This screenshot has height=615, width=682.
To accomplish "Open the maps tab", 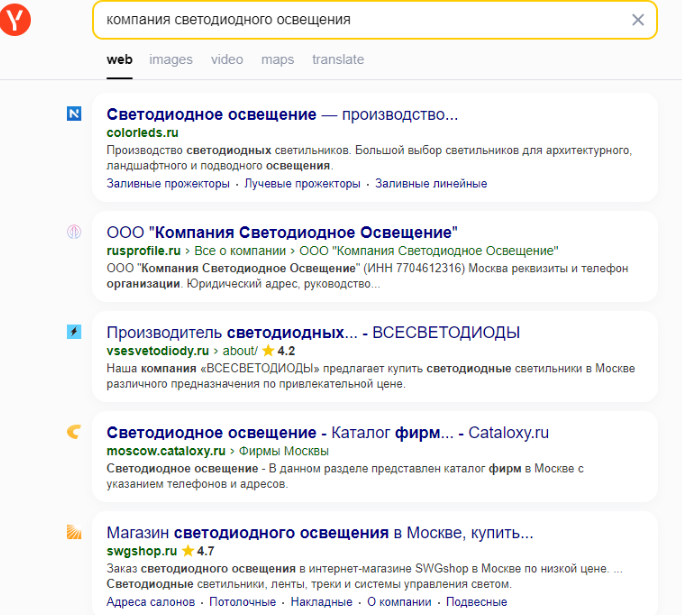I will pyautogui.click(x=278, y=60).
